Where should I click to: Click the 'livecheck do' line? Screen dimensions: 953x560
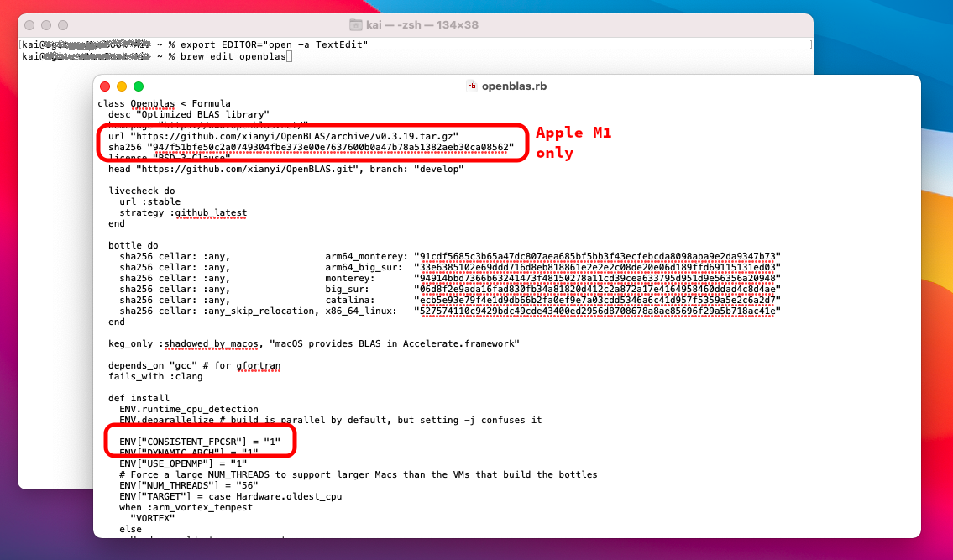point(142,191)
